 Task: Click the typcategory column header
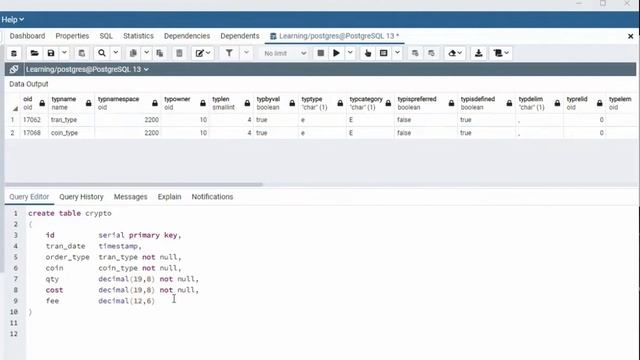click(x=370, y=103)
